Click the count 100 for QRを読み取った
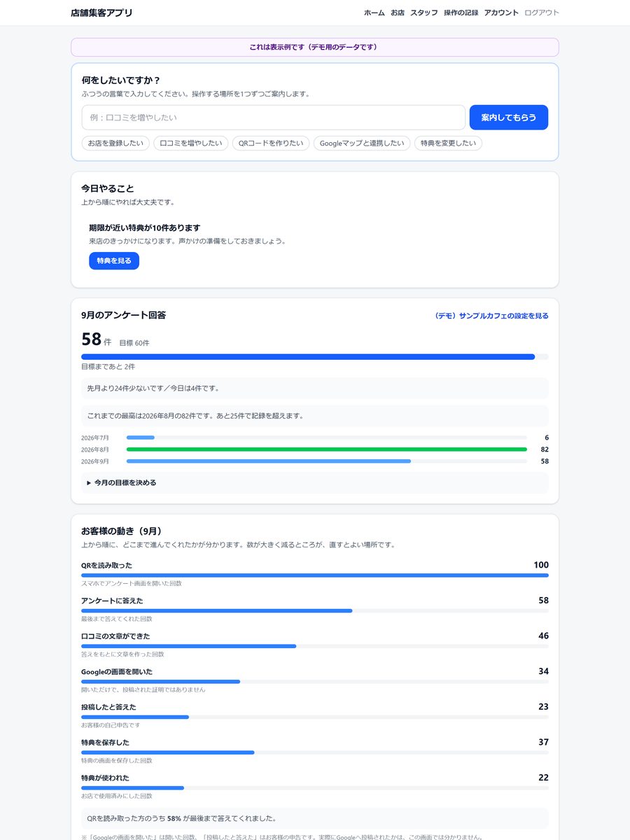The height and width of the screenshot is (840, 630). pos(541,565)
